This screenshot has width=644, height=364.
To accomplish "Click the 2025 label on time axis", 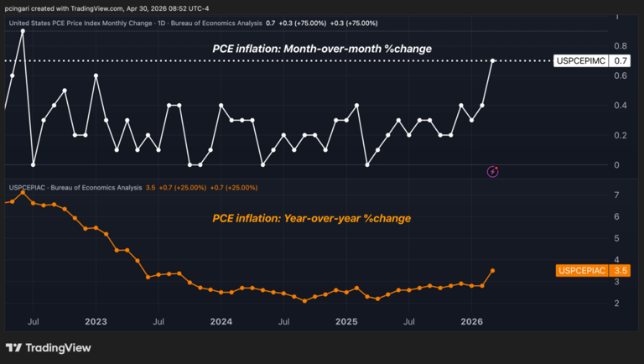I will (x=346, y=321).
